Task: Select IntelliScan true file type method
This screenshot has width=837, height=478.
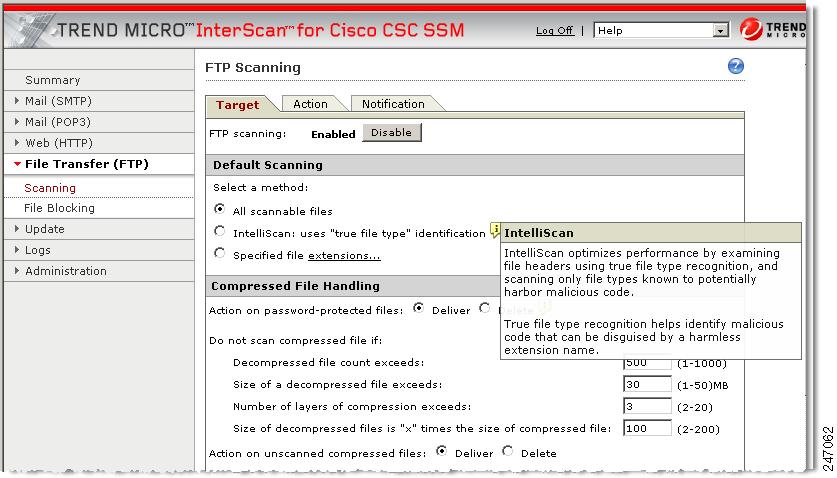Action: [x=219, y=231]
